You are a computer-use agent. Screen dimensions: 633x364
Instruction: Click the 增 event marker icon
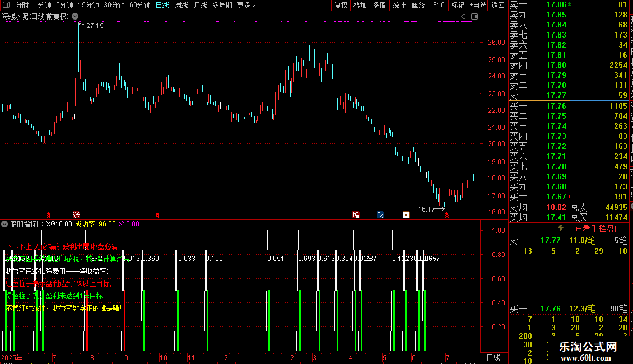pyautogui.click(x=356, y=215)
